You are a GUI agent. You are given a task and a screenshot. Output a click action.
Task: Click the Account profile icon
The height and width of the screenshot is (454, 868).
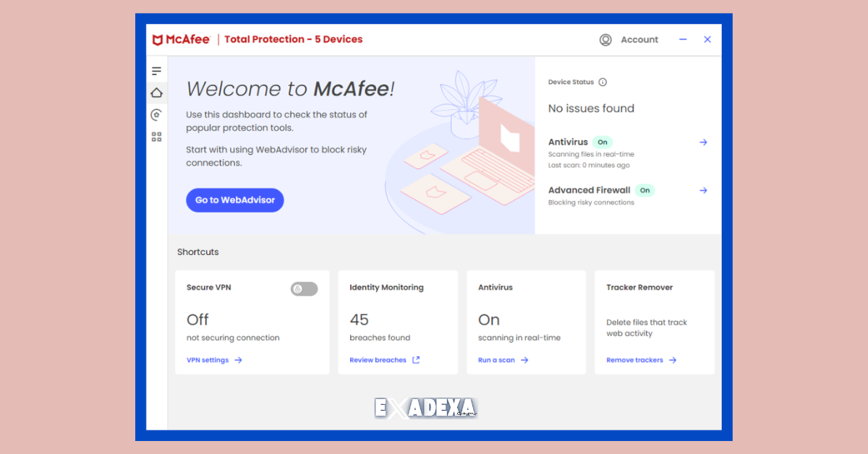click(x=605, y=39)
